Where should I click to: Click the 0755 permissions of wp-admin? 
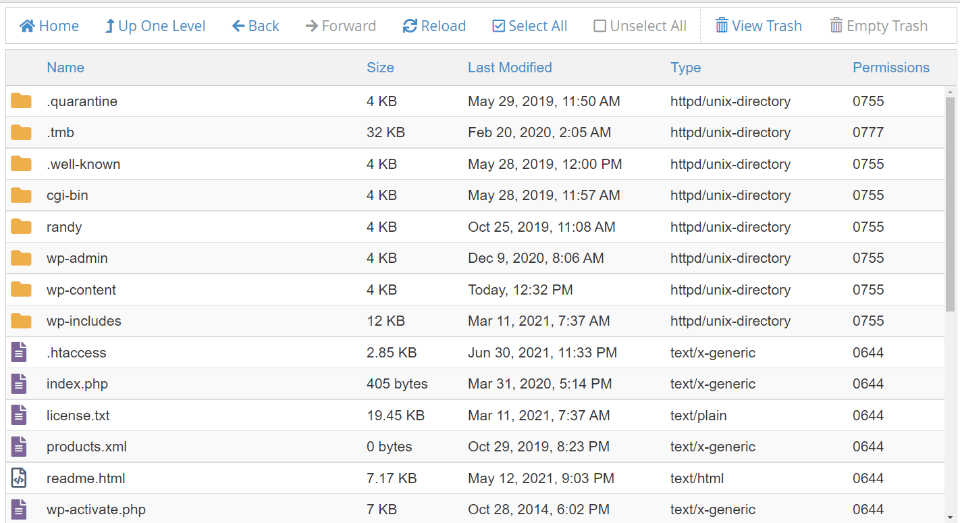(x=868, y=258)
